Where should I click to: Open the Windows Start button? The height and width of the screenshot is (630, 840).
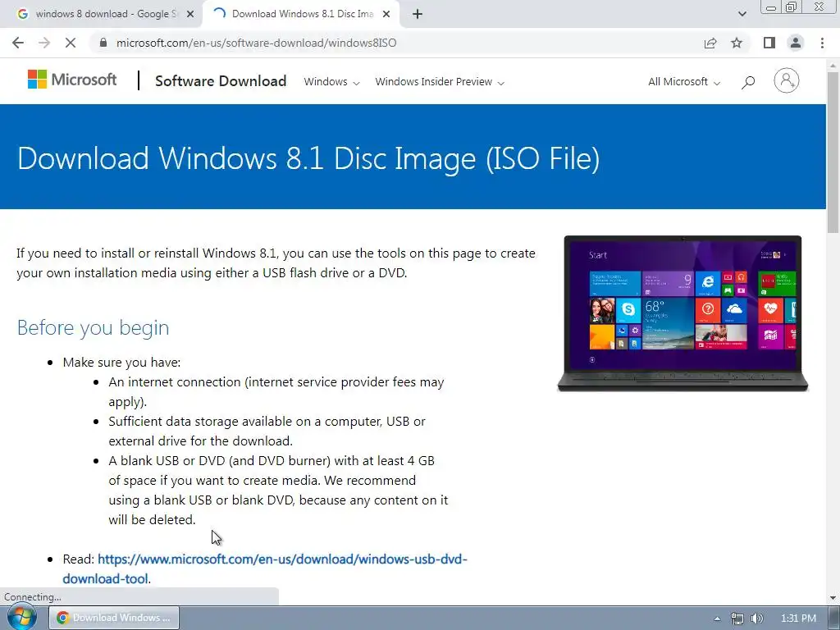click(22, 618)
